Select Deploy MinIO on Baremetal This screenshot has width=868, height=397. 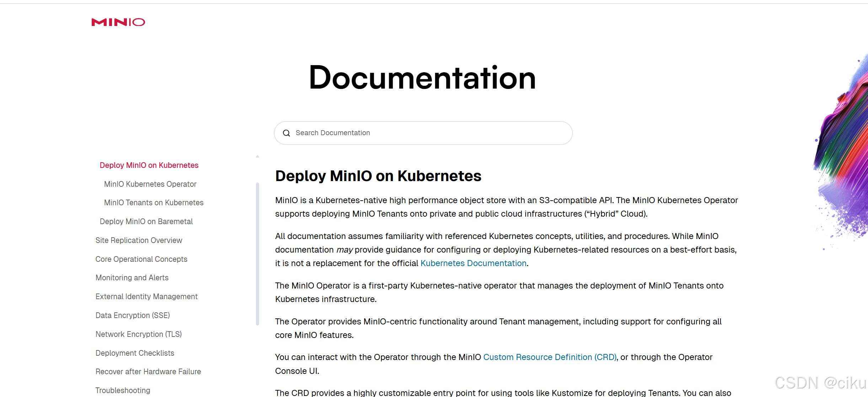pyautogui.click(x=146, y=222)
